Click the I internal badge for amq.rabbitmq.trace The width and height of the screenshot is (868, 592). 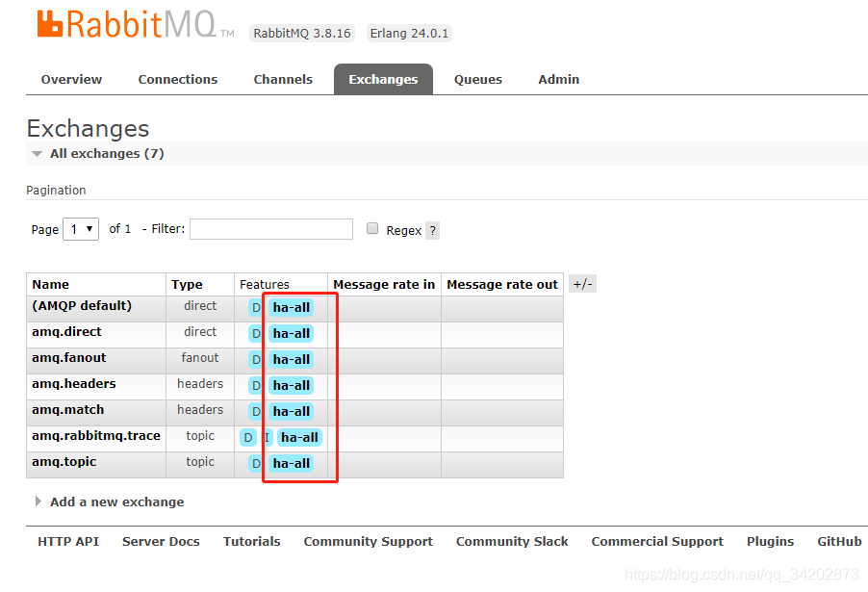[267, 437]
